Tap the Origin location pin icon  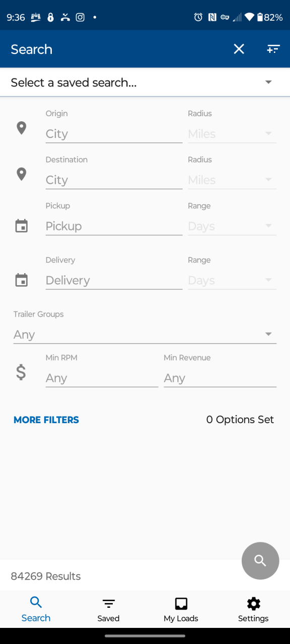[x=21, y=128]
